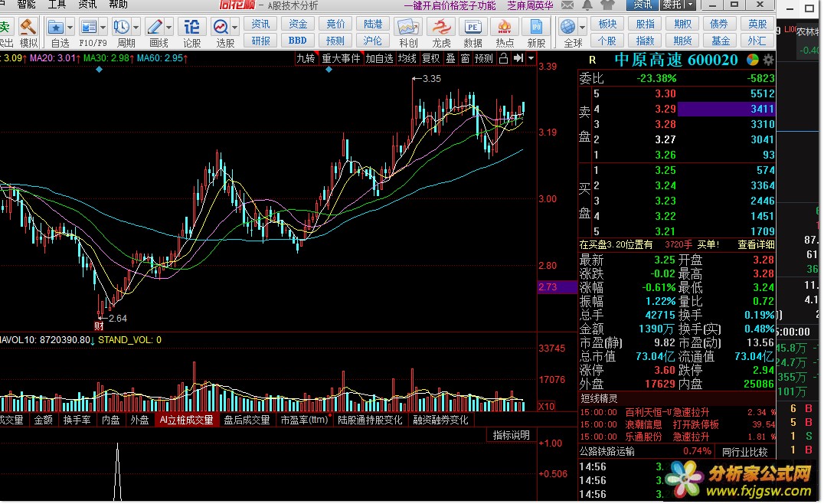
Task: Expand the 周期 period dropdown arrow
Action: 136,27
